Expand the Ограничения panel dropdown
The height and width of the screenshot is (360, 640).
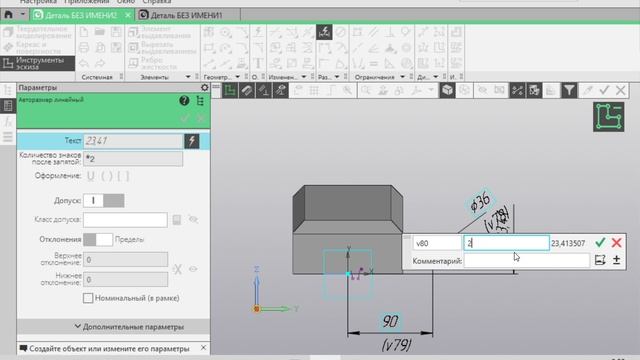402,77
